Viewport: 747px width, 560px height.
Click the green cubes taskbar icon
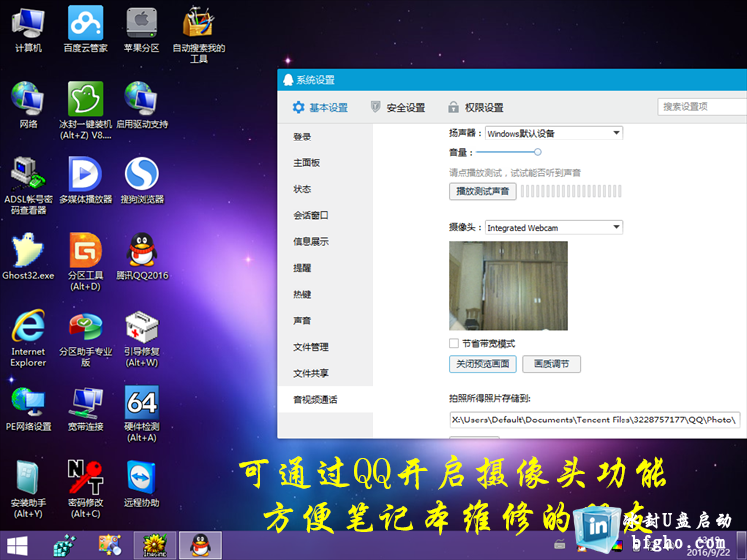65,545
